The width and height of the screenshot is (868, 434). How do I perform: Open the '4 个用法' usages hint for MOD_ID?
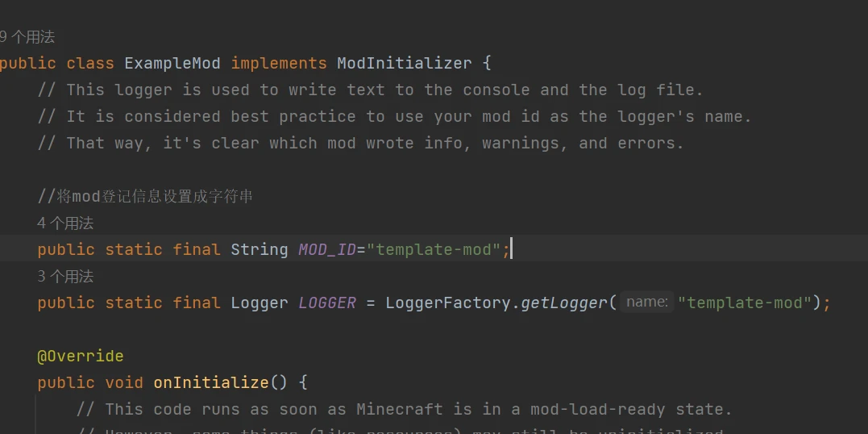65,223
